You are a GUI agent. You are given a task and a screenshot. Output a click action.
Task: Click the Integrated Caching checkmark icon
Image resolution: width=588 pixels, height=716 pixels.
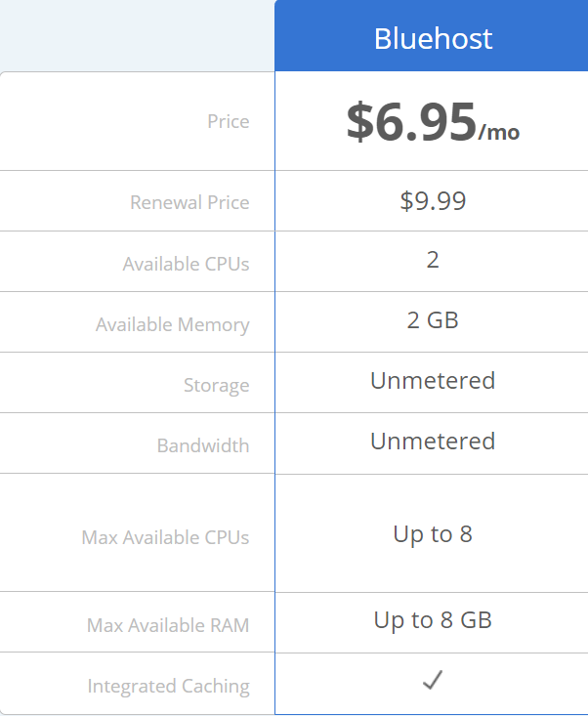(x=433, y=680)
